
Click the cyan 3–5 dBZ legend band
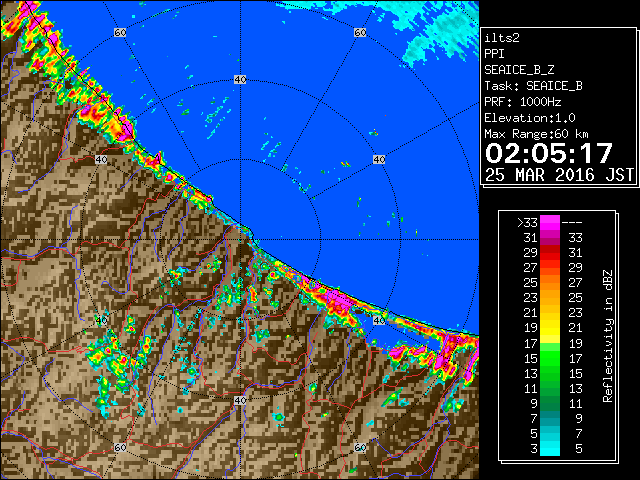[x=550, y=448]
